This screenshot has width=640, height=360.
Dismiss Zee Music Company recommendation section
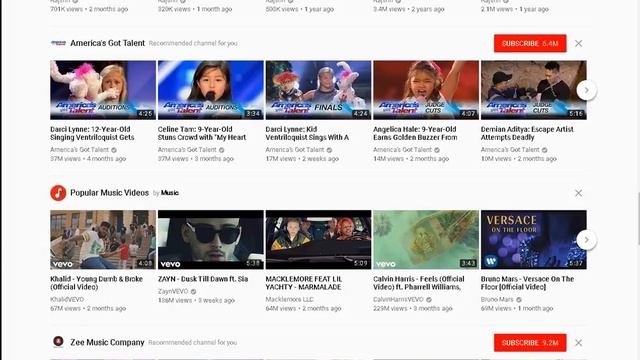pos(578,343)
